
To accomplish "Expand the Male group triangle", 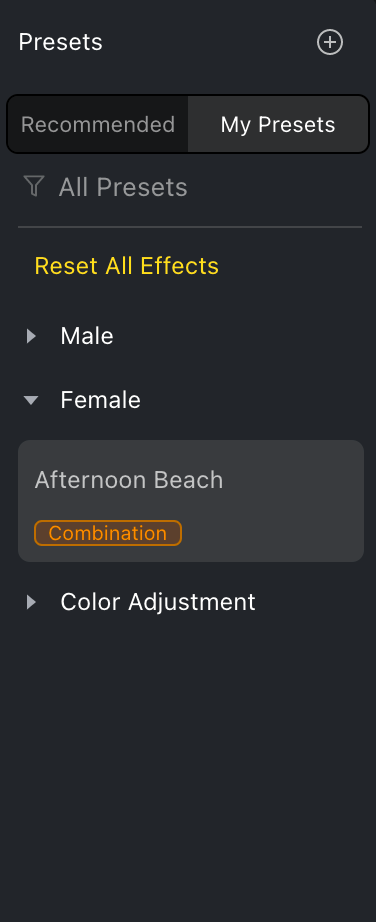I will pos(31,336).
